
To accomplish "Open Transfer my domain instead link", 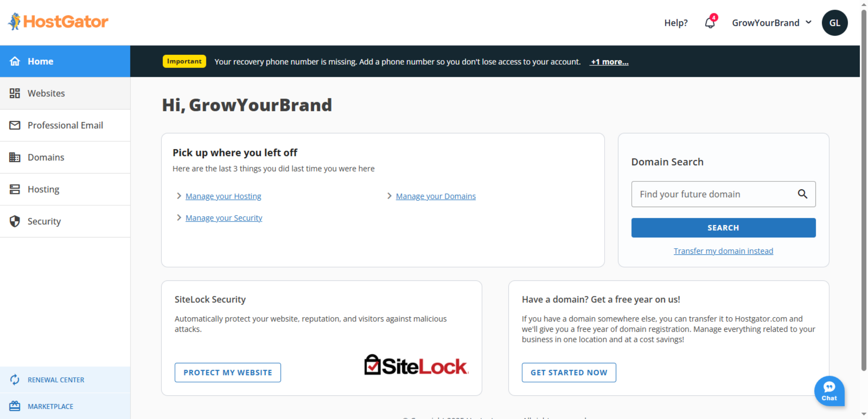I will click(x=723, y=251).
